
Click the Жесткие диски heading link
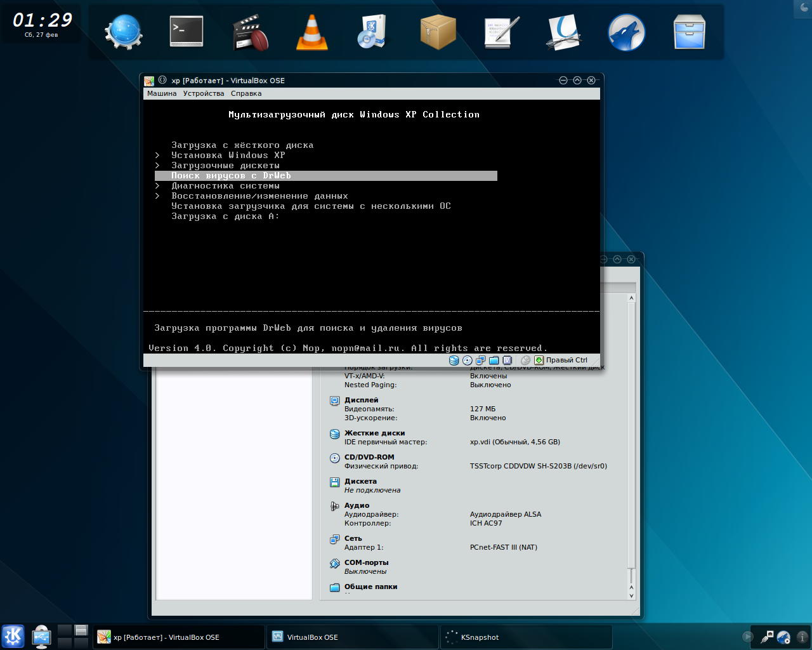(x=374, y=434)
